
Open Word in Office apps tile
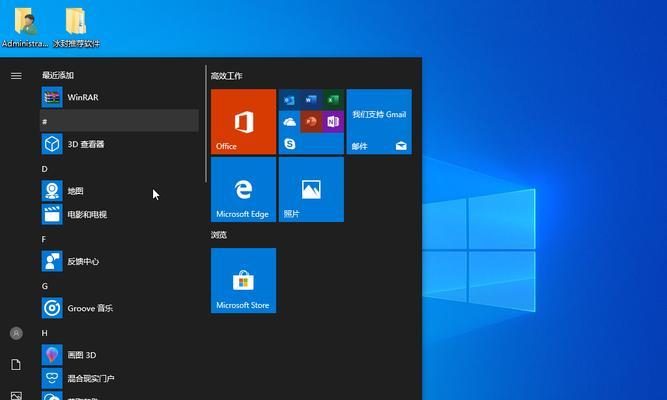point(311,100)
